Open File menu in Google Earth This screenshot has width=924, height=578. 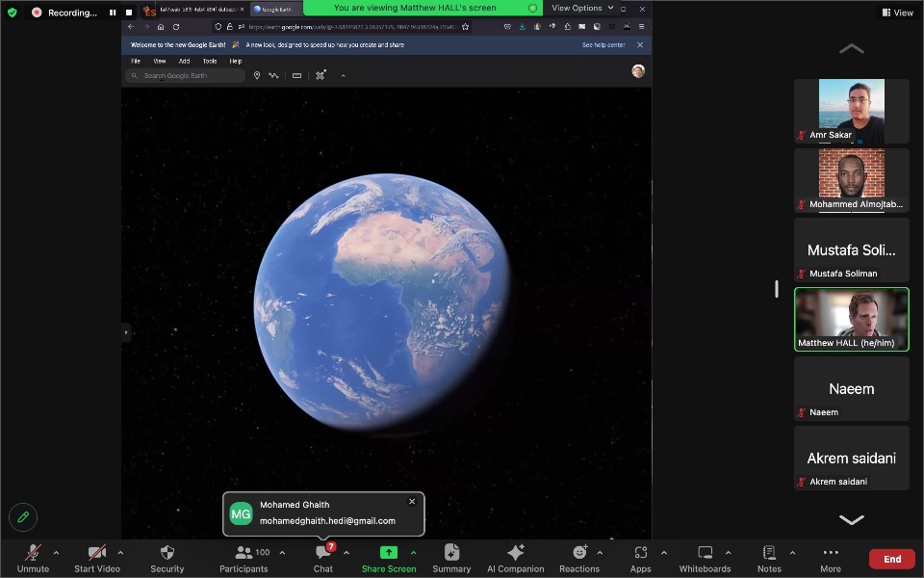tap(136, 62)
